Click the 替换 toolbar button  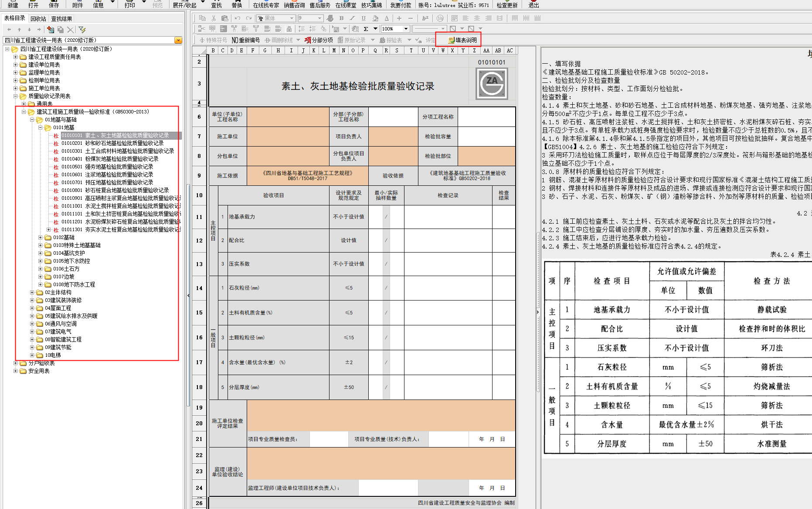point(237,5)
